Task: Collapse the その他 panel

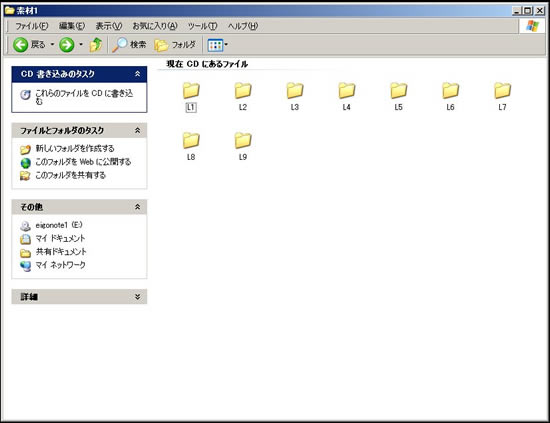Action: (x=138, y=207)
